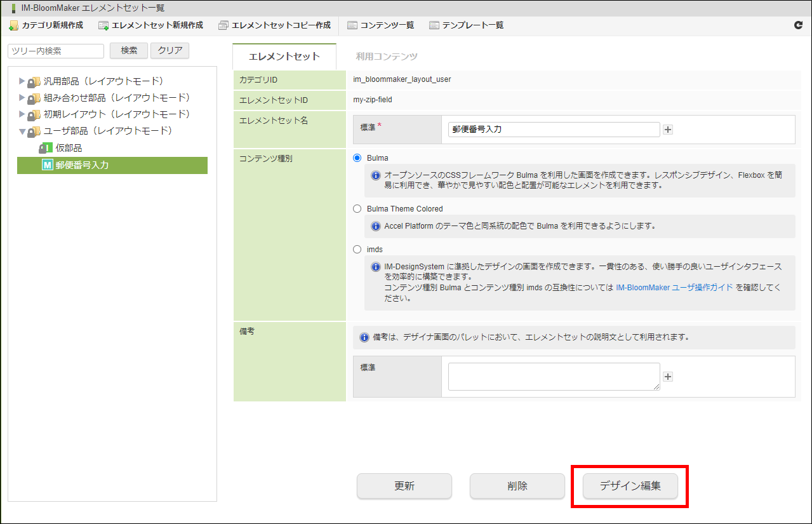Choose the imds content type radio

pos(357,250)
